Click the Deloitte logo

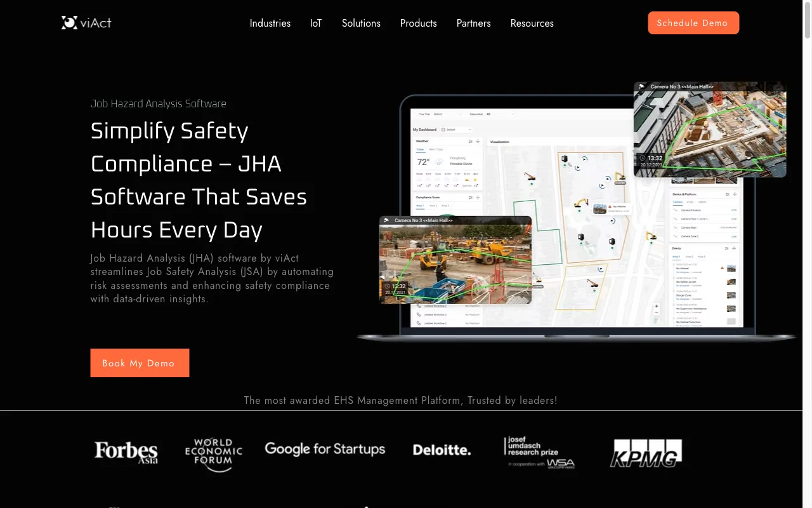442,450
